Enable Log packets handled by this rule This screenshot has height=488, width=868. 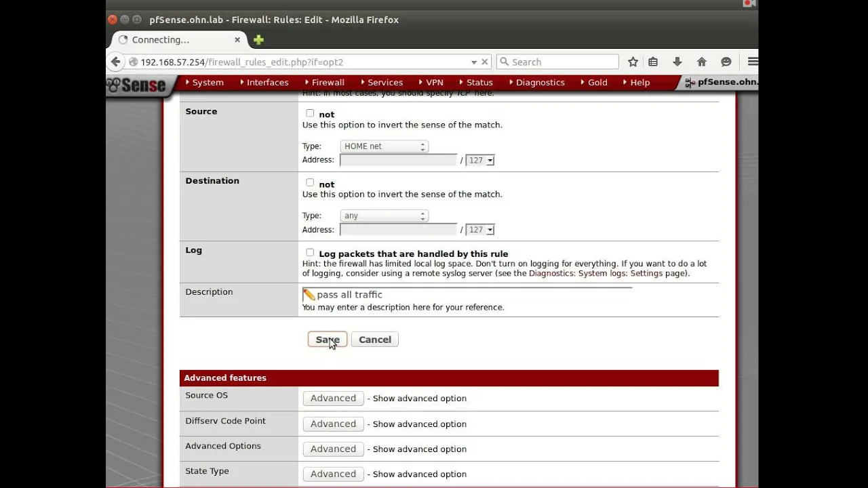(310, 252)
